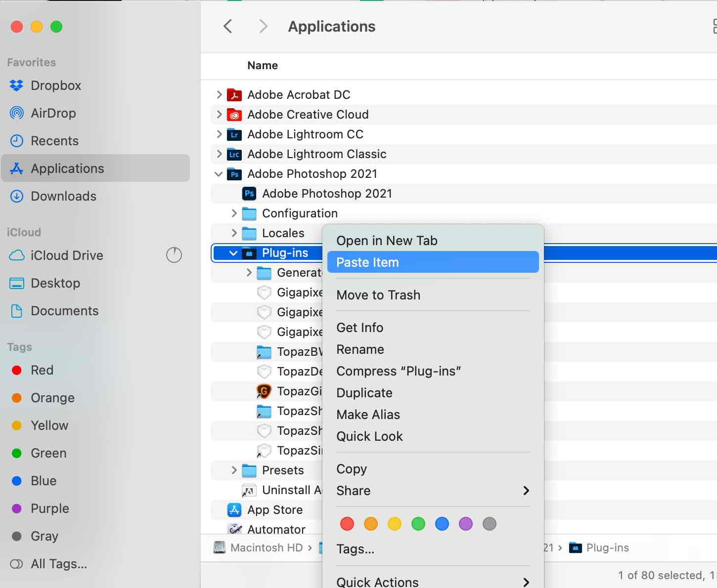Select Duplicate in the context menu
The image size is (717, 588).
coord(433,393)
